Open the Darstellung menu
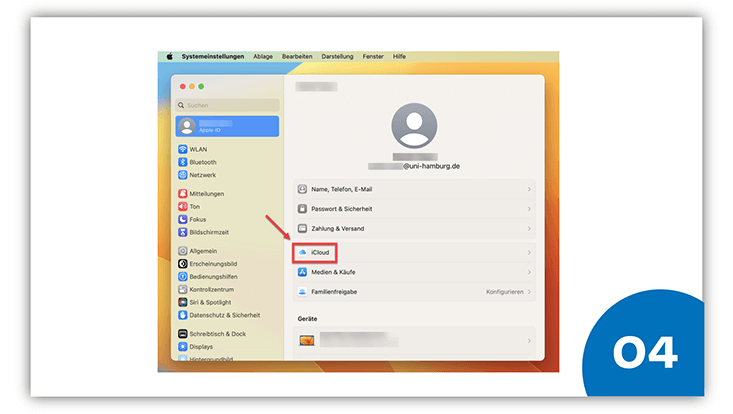733x414 pixels. click(x=337, y=57)
